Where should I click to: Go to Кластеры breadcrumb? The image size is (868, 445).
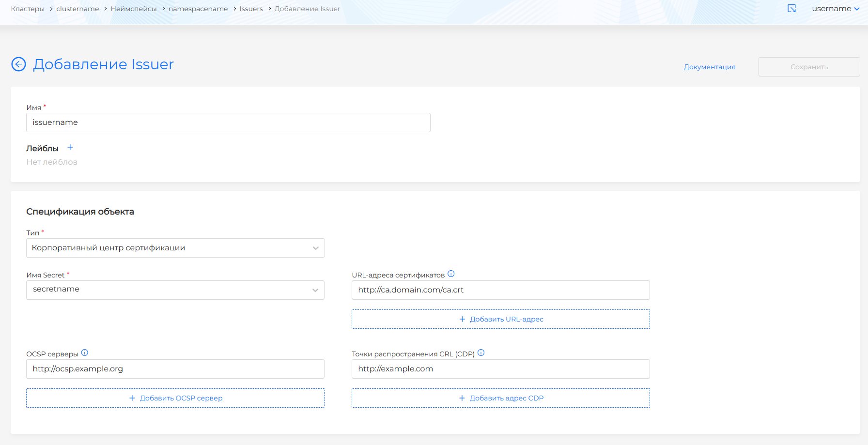click(x=28, y=9)
